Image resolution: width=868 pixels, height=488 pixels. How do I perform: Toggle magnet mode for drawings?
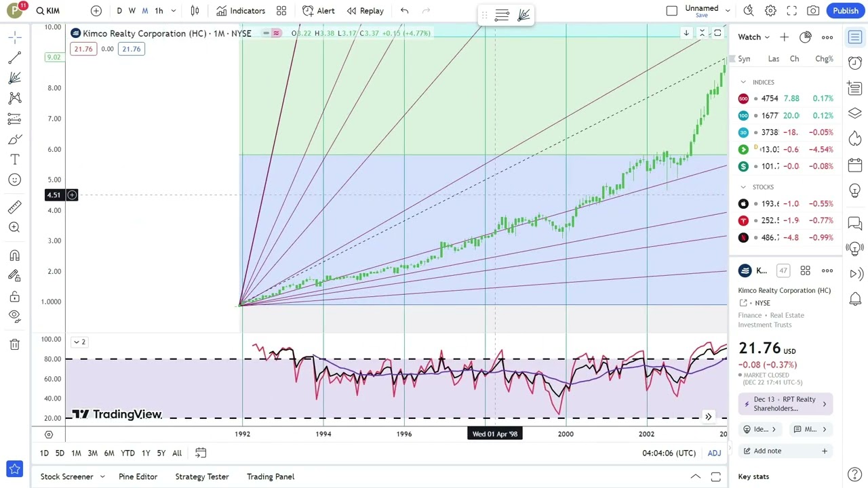(x=14, y=256)
